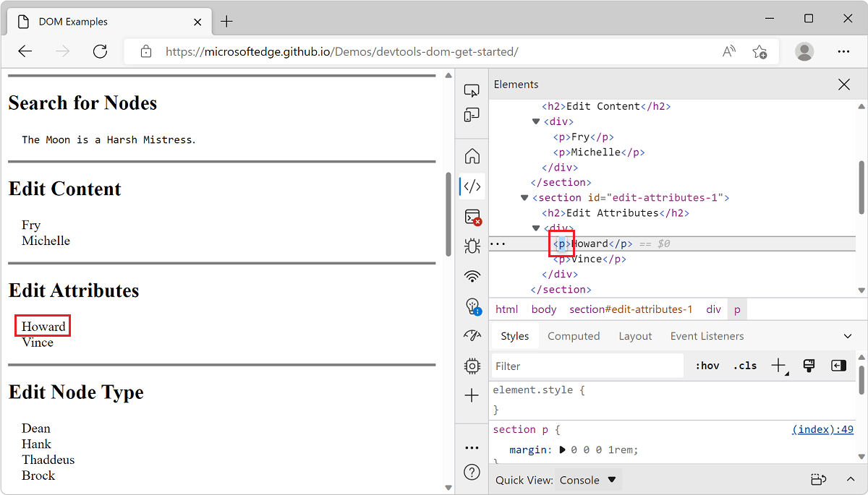Collapse the section#edit-attributes-1 node
This screenshot has width=868, height=495.
524,197
